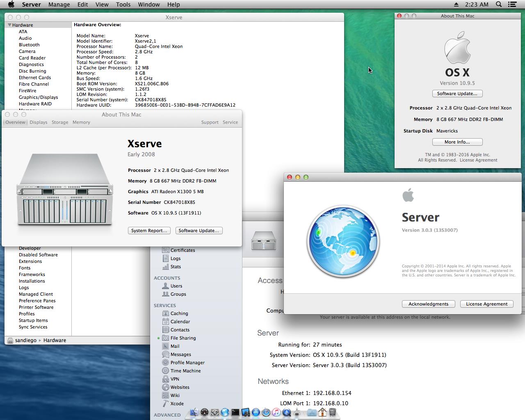The image size is (525, 420).
Task: Open the Wiki service
Action: pos(171,395)
